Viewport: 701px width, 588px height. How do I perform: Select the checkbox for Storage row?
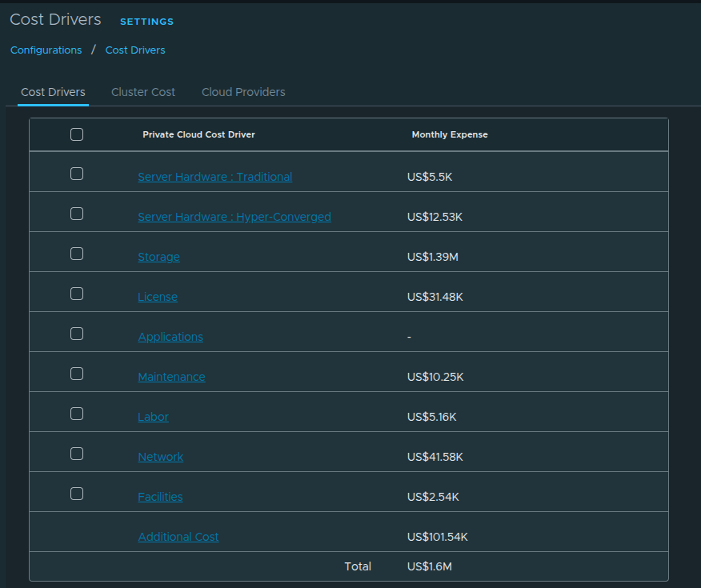[76, 253]
